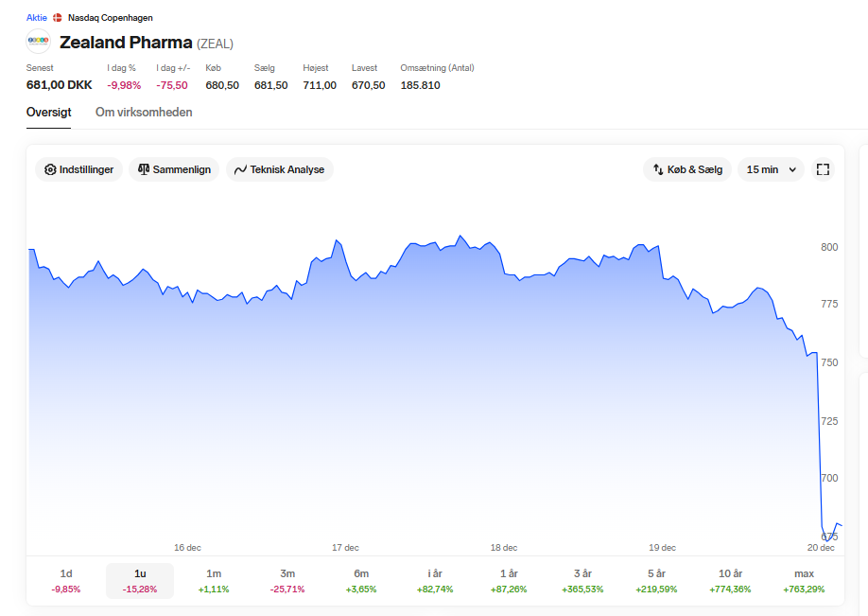This screenshot has height=616, width=868.
Task: Click the gear icon in Indstillinger
Action: pos(50,169)
